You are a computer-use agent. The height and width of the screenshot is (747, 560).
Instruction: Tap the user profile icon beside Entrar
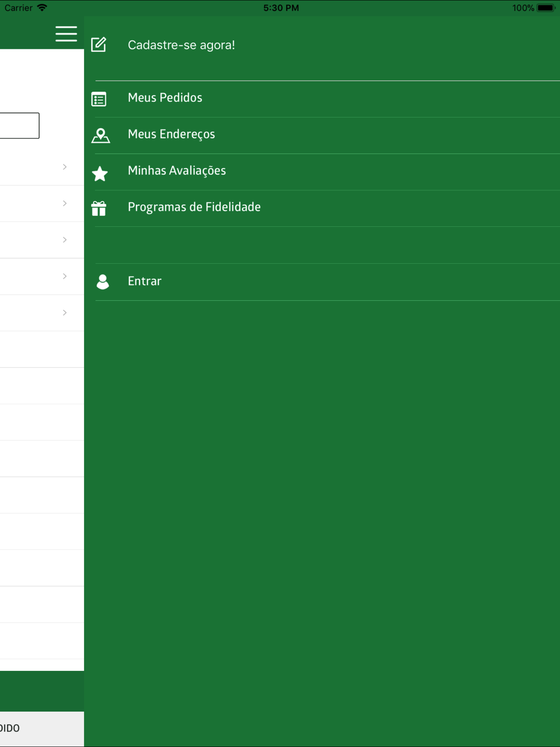click(102, 282)
